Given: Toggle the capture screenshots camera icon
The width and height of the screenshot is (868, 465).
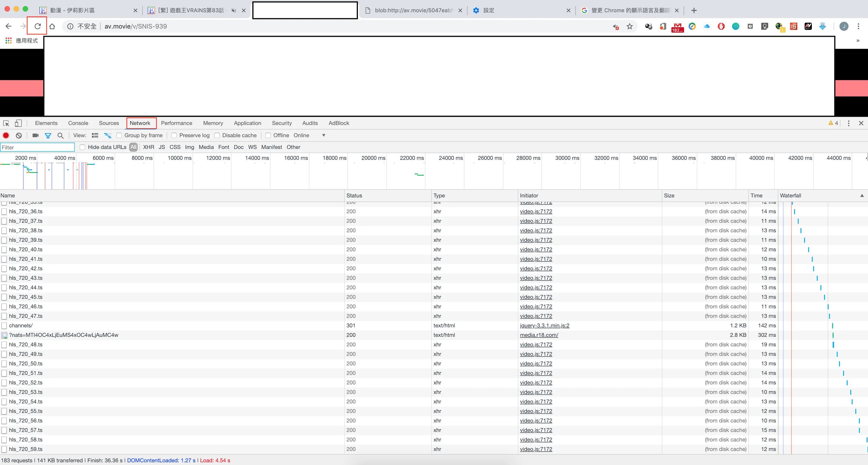Looking at the screenshot, I should tap(35, 135).
